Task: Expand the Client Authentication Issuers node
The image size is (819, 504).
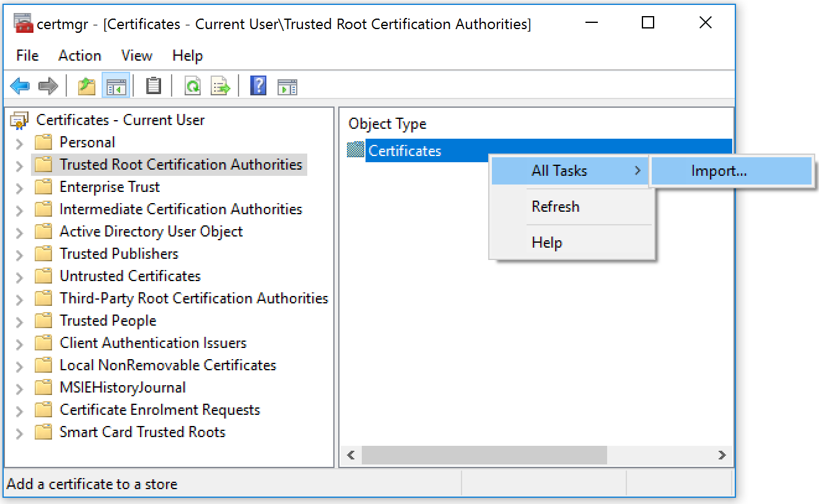Action: click(19, 344)
